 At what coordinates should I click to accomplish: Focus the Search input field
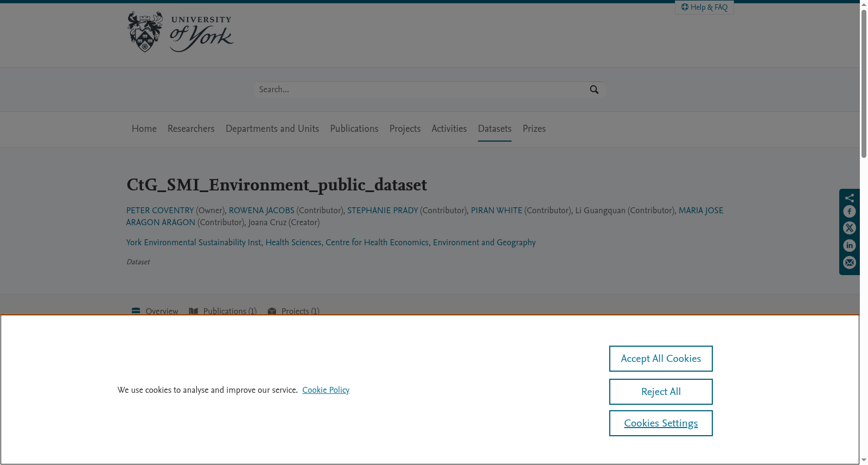pyautogui.click(x=421, y=90)
